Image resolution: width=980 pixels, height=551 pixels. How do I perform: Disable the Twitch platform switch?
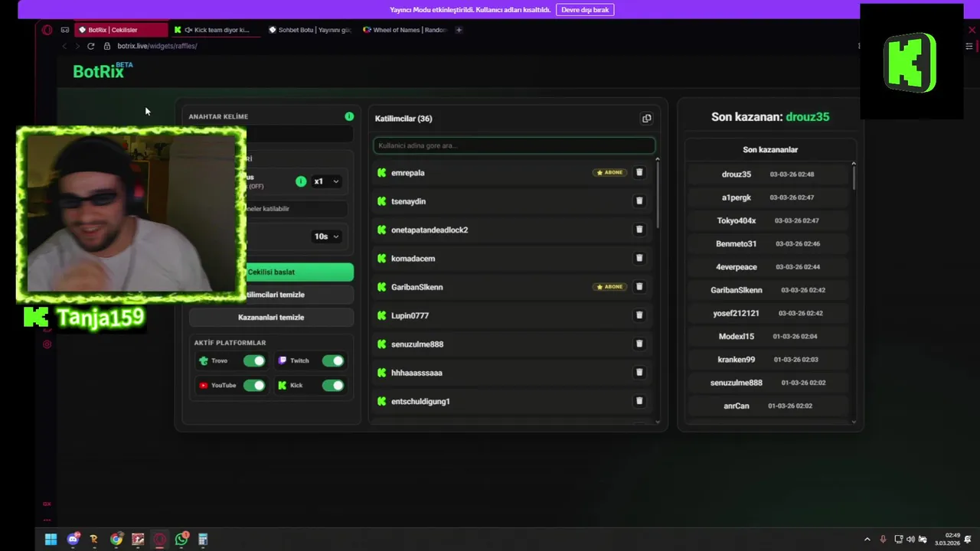(x=333, y=360)
